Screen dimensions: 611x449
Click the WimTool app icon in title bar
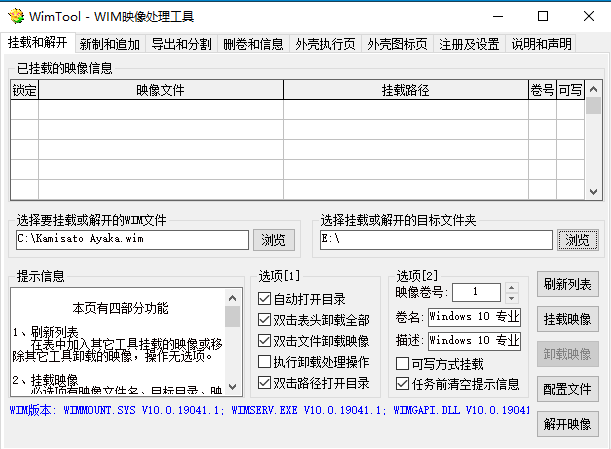(16, 16)
